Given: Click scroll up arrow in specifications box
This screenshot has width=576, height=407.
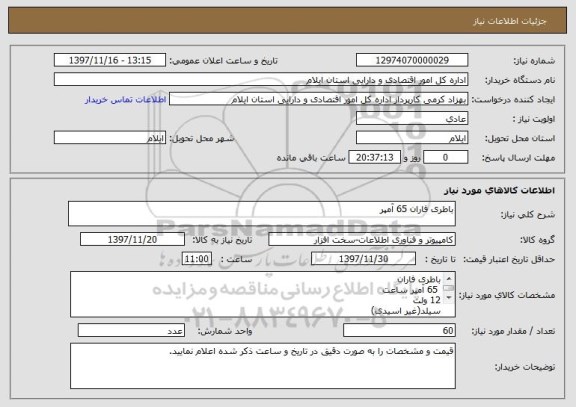Looking at the screenshot, I should point(449,278).
